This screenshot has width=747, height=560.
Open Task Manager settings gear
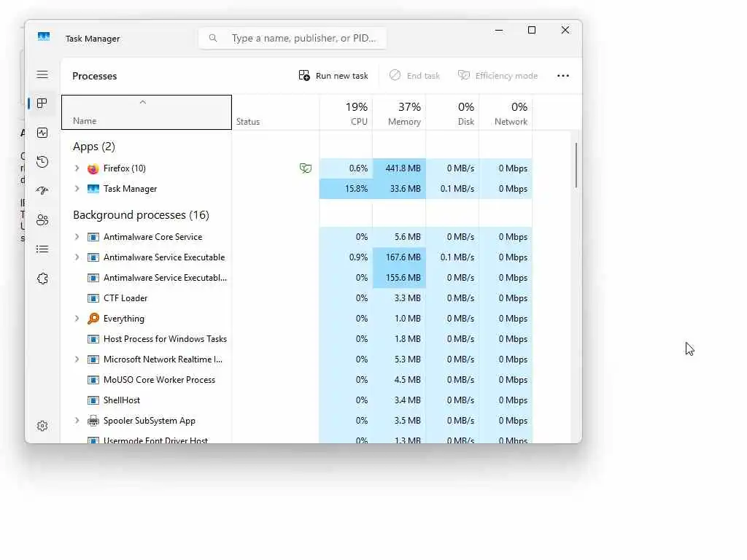[42, 426]
